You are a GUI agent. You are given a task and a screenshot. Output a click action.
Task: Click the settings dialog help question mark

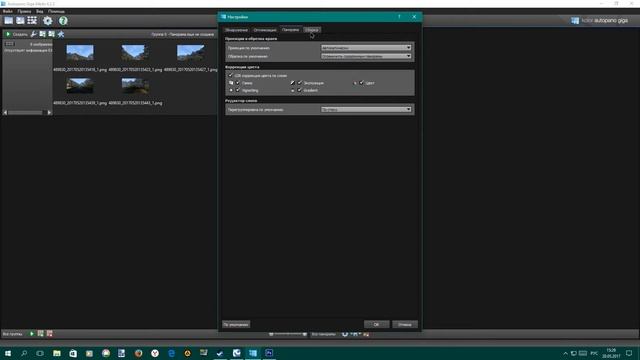tap(399, 17)
